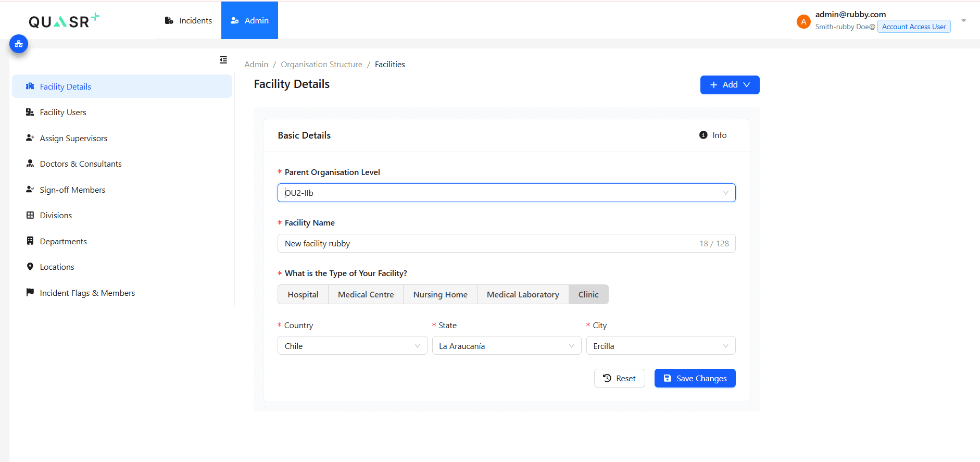This screenshot has height=462, width=980.
Task: Click the Facility Details sidebar icon
Action: click(x=30, y=86)
